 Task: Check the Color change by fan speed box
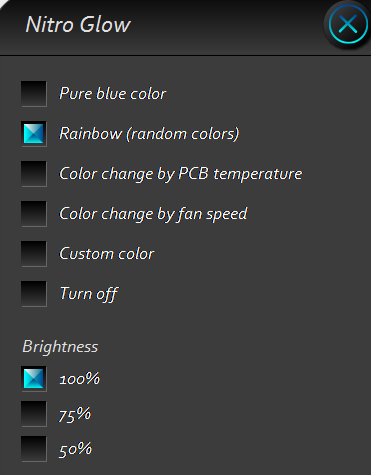[x=34, y=214]
